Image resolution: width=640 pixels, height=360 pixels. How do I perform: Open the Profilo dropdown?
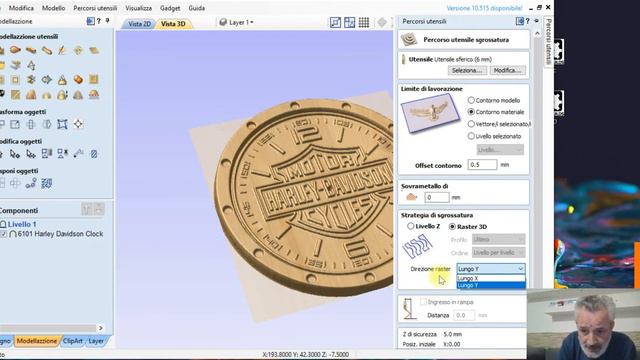point(498,239)
